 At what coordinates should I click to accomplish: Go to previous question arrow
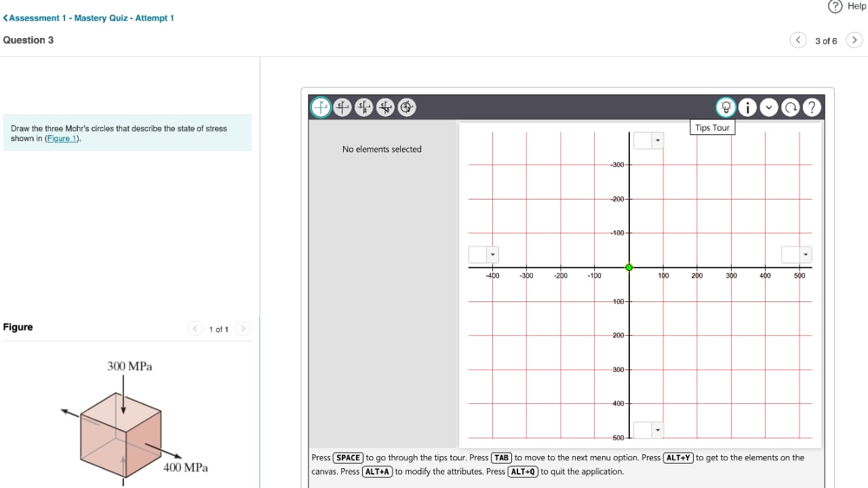tap(798, 40)
